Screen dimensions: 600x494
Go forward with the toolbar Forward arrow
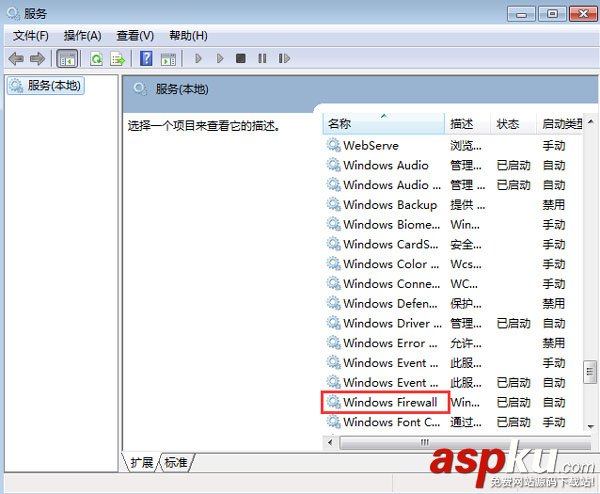37,59
